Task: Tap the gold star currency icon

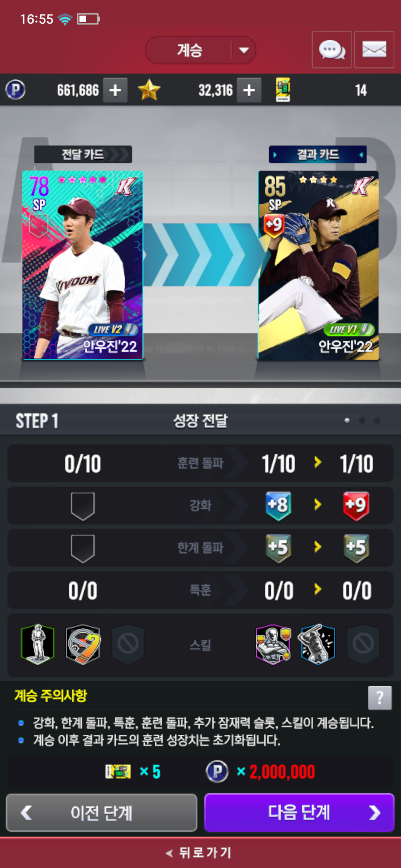Action: tap(149, 90)
